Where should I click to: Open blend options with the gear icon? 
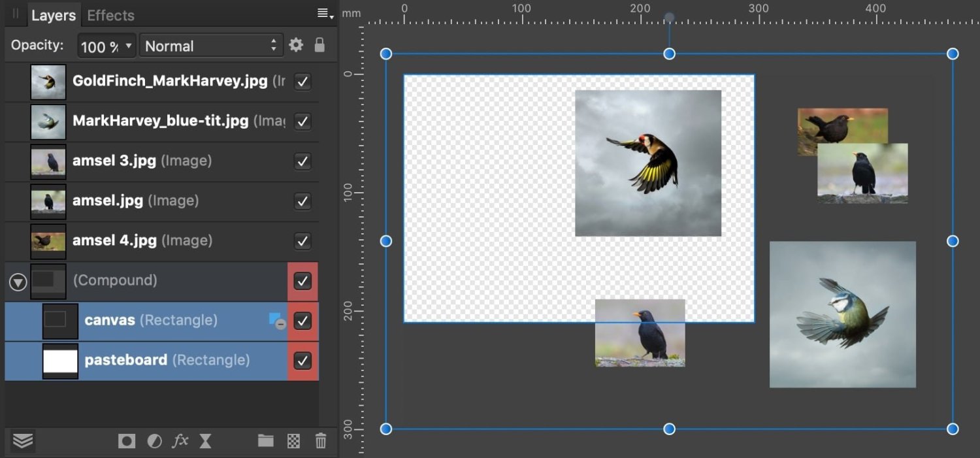pos(295,45)
